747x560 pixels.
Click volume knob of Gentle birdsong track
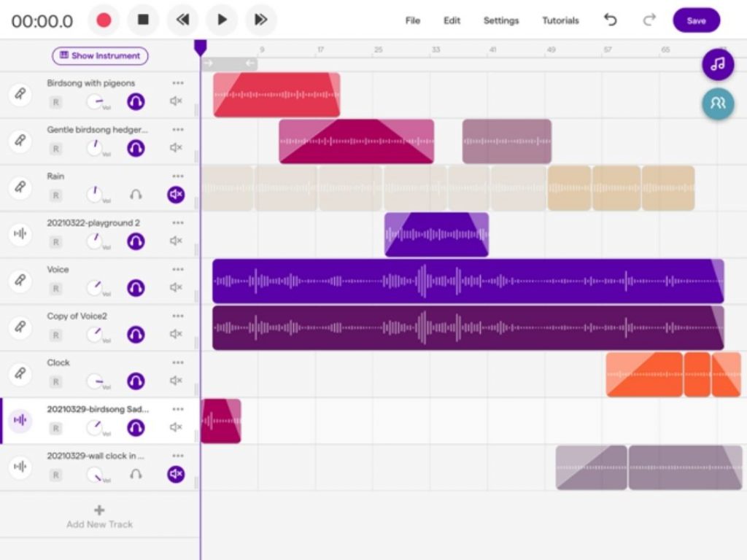click(x=94, y=148)
